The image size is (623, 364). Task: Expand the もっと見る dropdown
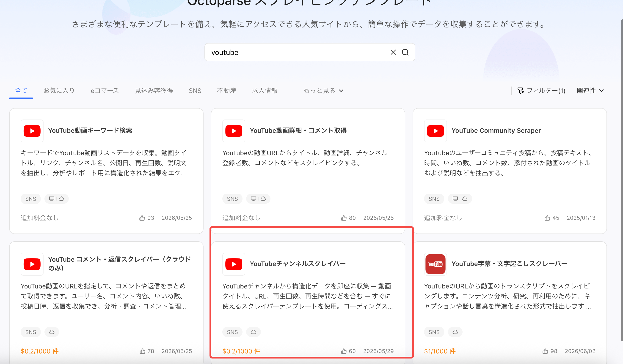point(323,91)
